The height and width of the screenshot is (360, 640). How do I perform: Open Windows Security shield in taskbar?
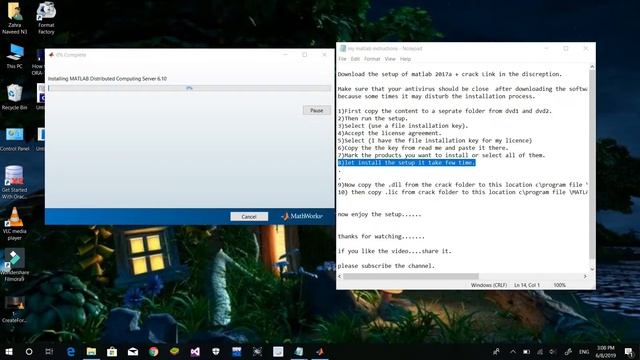click(216, 351)
